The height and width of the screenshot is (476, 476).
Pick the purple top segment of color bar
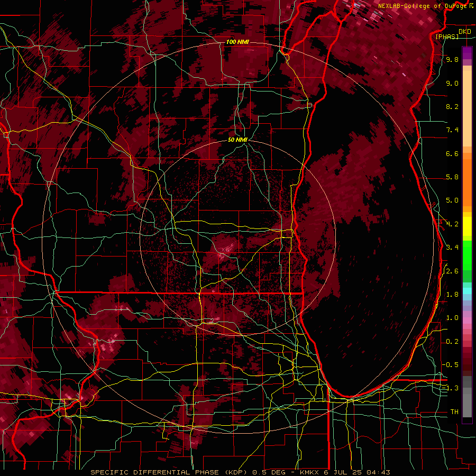(467, 53)
